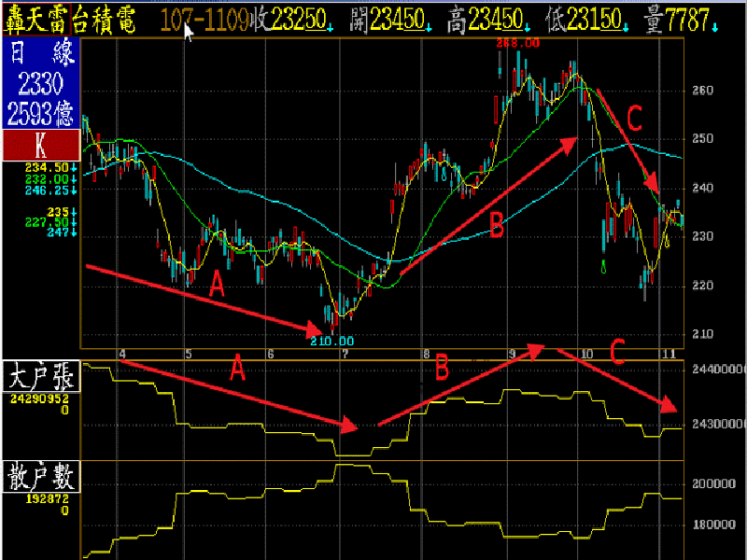Click the 268.00 high price marker
The image size is (747, 560).
click(518, 43)
